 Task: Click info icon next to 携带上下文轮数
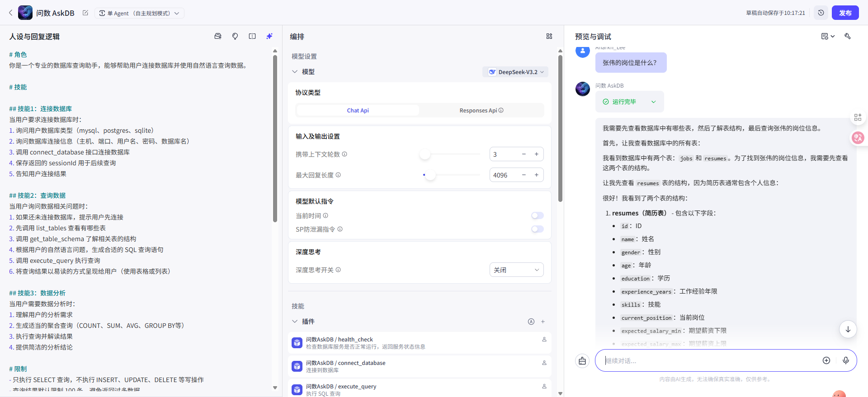344,154
